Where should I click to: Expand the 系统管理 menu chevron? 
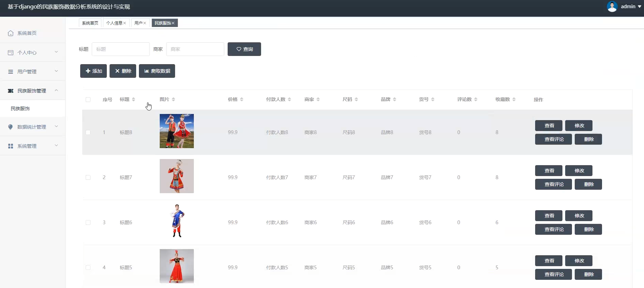click(56, 146)
